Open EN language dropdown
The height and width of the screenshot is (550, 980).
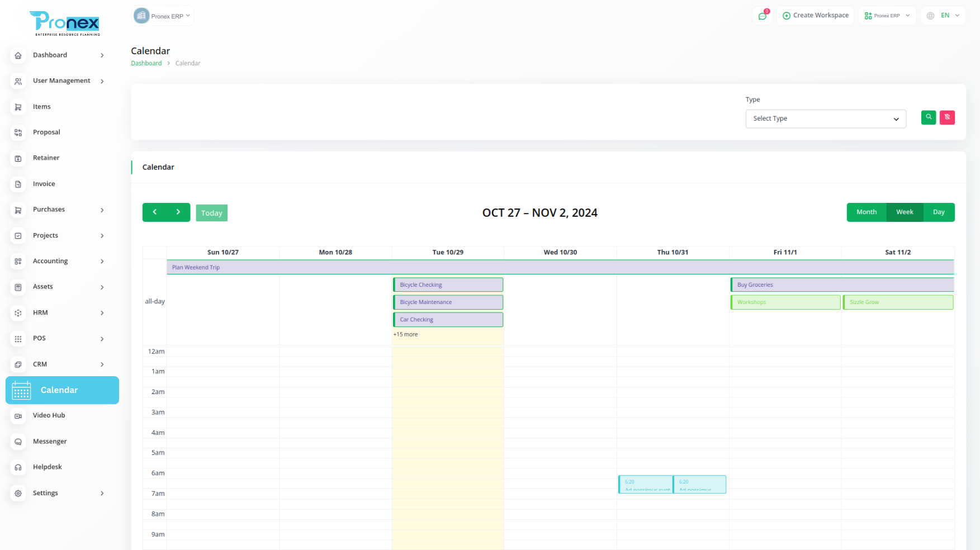tap(943, 16)
